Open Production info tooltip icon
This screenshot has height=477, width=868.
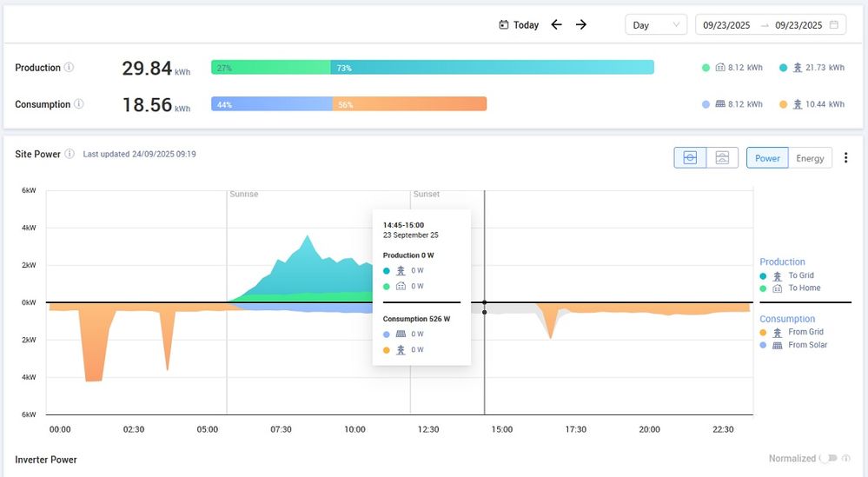point(70,68)
